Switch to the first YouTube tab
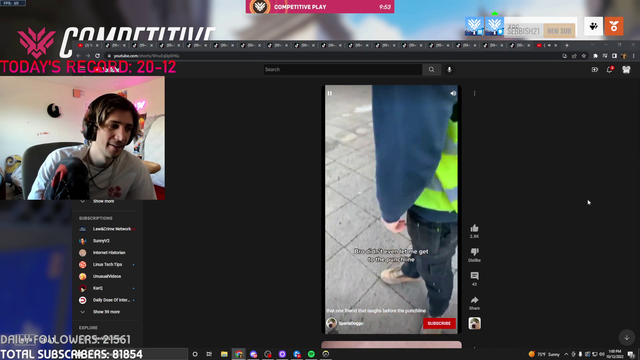 pyautogui.click(x=88, y=45)
